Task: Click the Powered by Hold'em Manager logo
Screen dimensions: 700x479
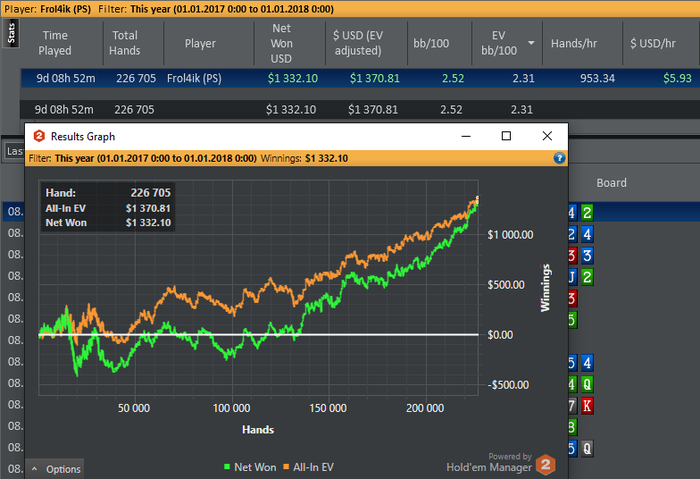Action: (x=500, y=463)
